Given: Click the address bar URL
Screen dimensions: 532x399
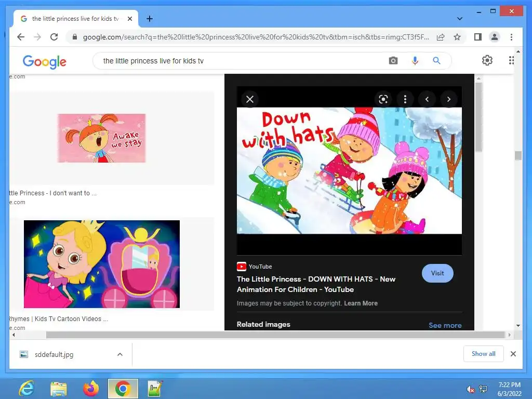Looking at the screenshot, I should pos(256,37).
